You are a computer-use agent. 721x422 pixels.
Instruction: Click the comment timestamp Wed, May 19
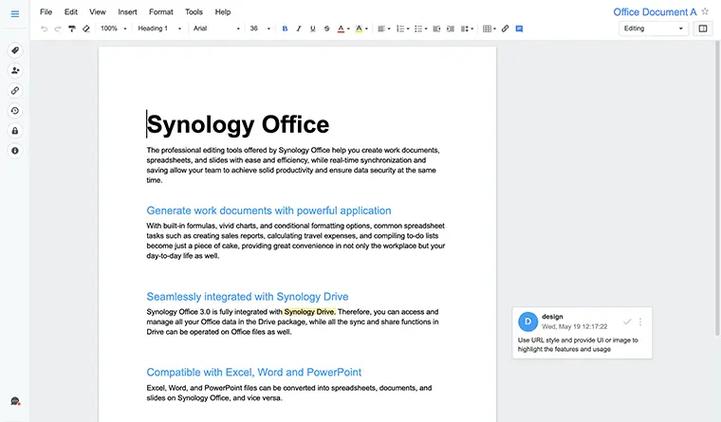coord(574,326)
